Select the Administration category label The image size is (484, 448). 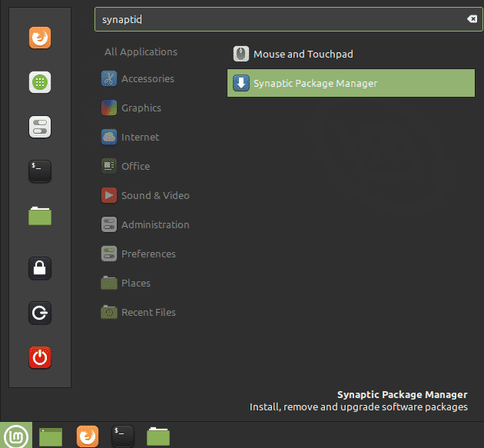pos(155,224)
